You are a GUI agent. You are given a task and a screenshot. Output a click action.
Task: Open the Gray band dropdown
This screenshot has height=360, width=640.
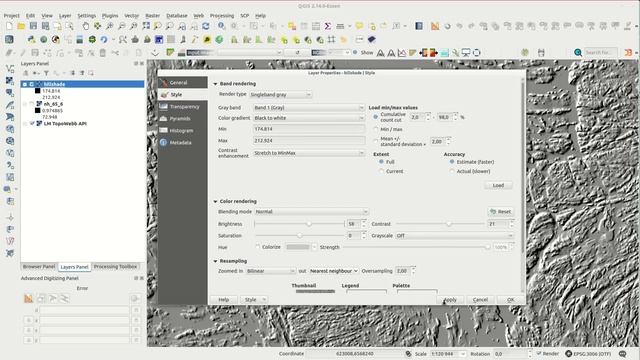[309, 108]
